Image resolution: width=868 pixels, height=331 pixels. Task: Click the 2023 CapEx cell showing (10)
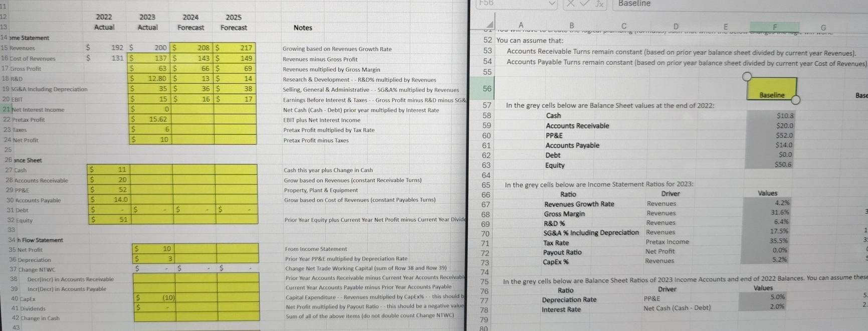pos(154,298)
